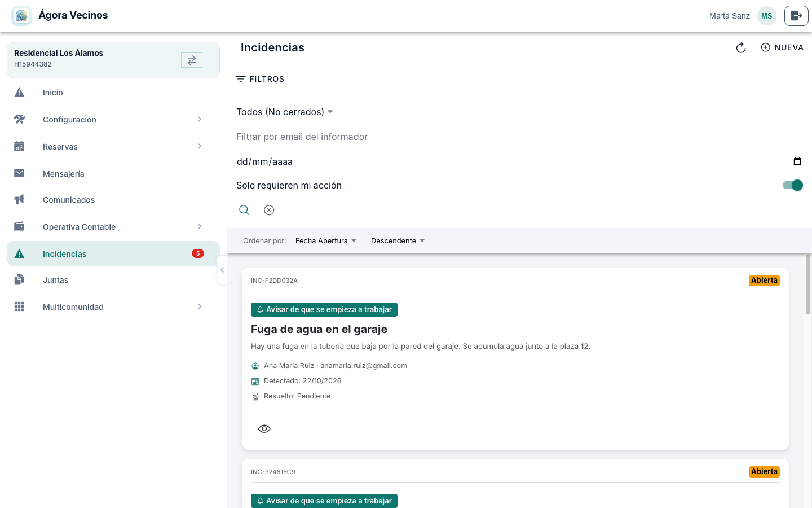The image size is (812, 508).
Task: Expand the Operativa Contable submenu chevron
Action: coord(200,226)
